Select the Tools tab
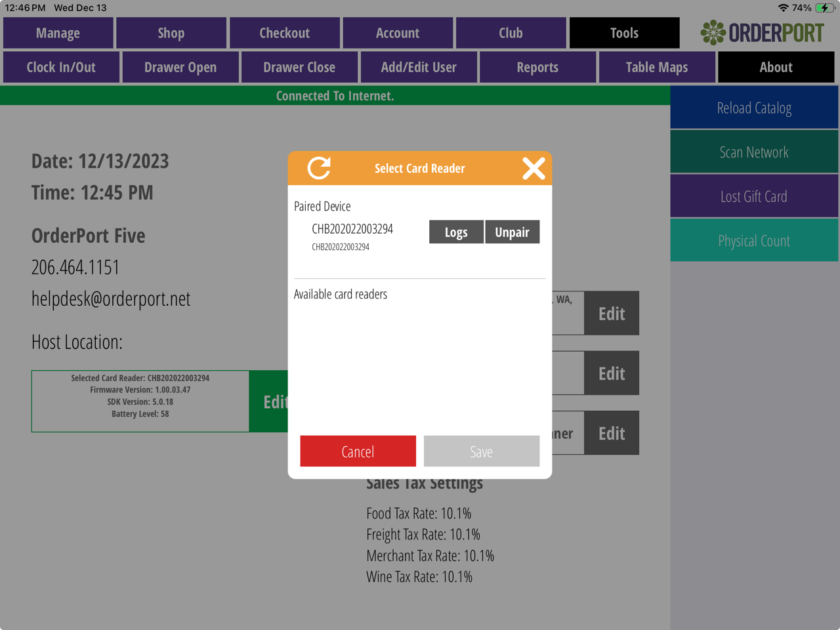 click(624, 33)
